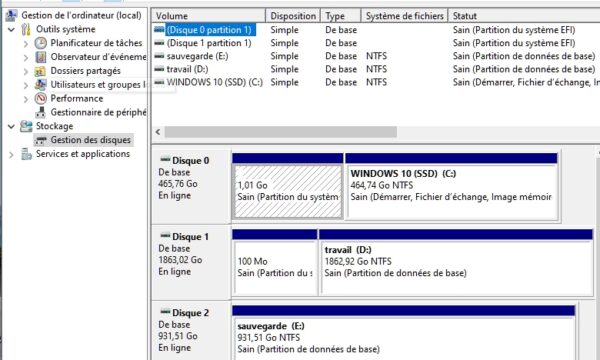Select (Disque 0 partition 1) volume row

pyautogui.click(x=209, y=30)
